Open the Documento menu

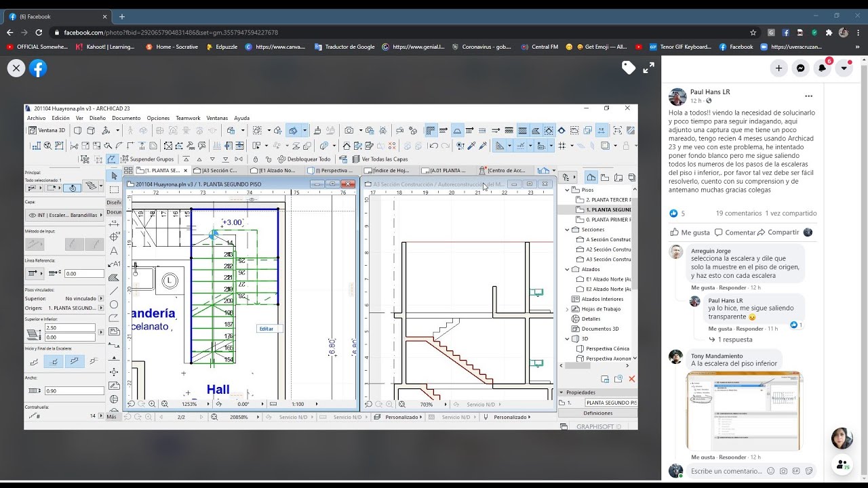126,118
